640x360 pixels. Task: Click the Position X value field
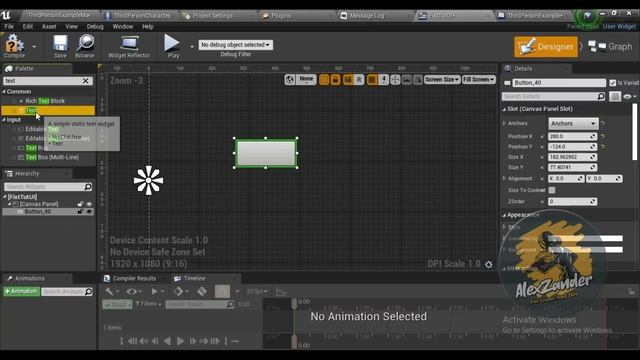(x=572, y=136)
